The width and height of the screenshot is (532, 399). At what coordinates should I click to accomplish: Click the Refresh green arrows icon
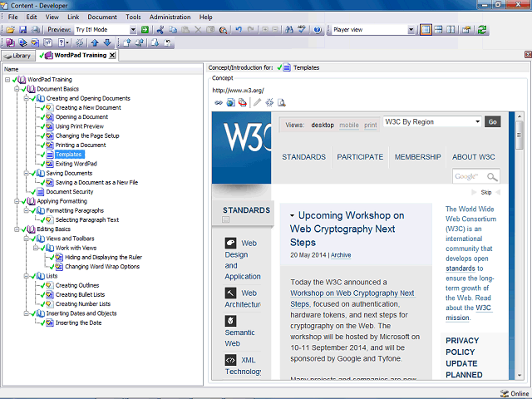[482, 30]
